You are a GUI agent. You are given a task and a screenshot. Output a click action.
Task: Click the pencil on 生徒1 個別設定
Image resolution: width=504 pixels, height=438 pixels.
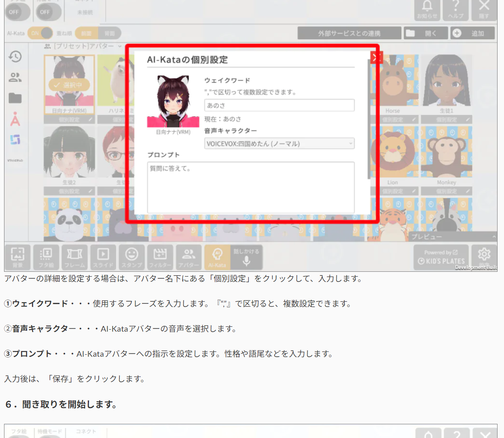[x=468, y=120]
